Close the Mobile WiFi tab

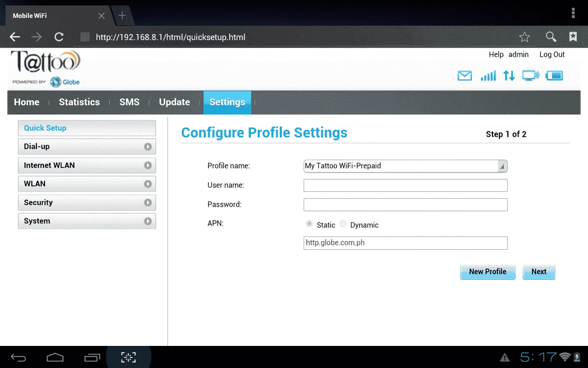click(x=101, y=16)
